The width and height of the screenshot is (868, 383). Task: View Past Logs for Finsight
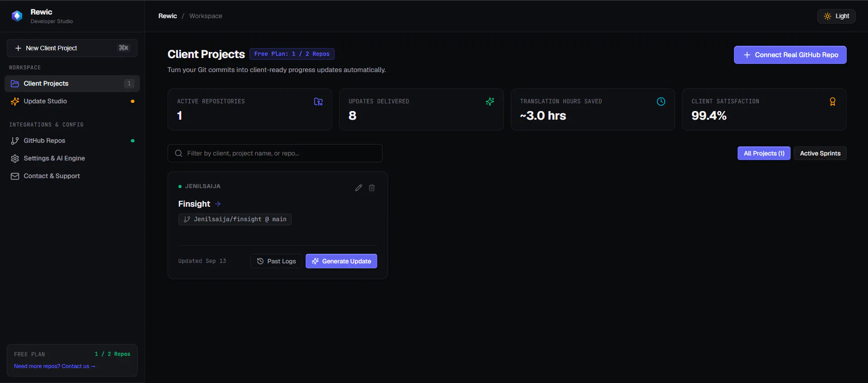click(x=276, y=261)
